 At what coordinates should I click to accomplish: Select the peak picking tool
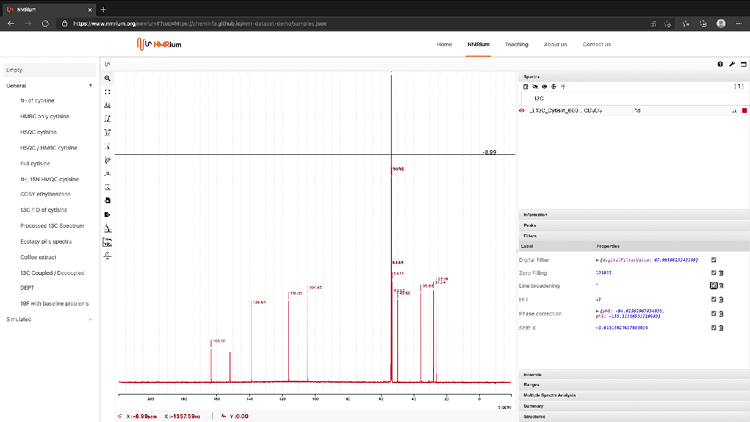click(108, 106)
